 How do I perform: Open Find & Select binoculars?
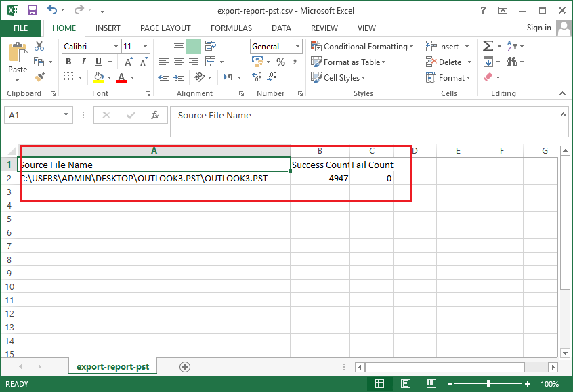511,62
